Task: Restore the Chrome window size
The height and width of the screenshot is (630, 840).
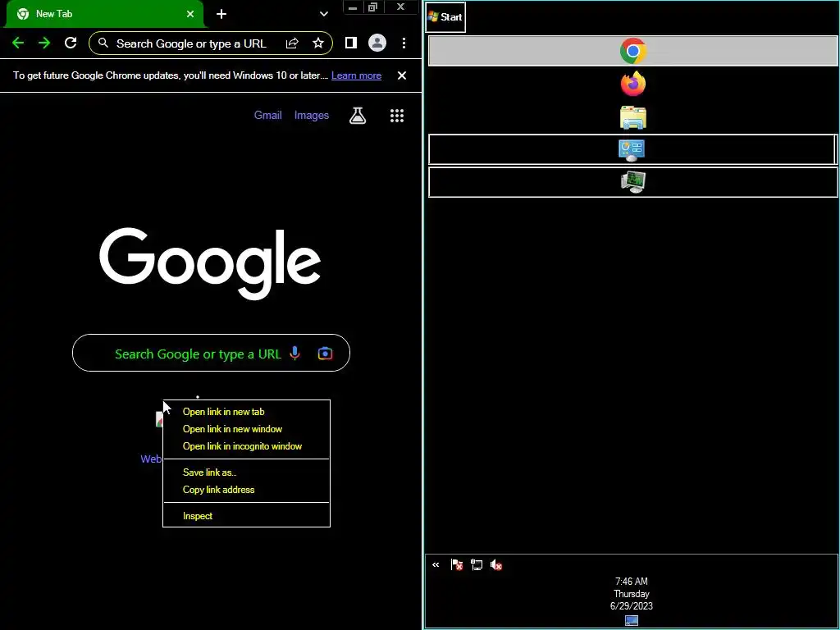Action: (x=373, y=7)
